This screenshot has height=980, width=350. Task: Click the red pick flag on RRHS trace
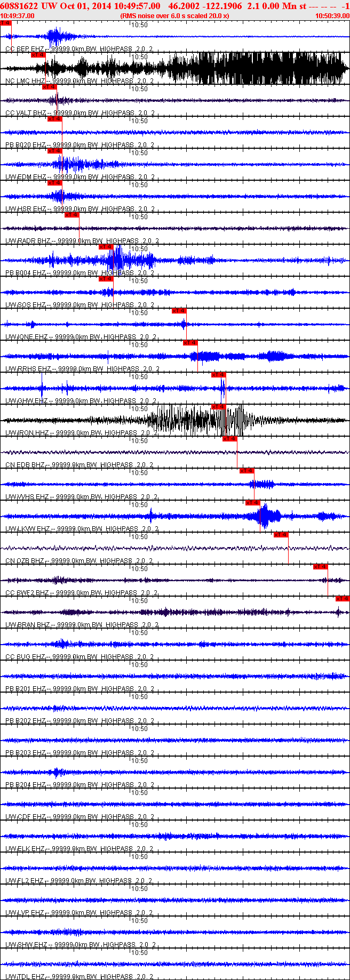point(190,343)
